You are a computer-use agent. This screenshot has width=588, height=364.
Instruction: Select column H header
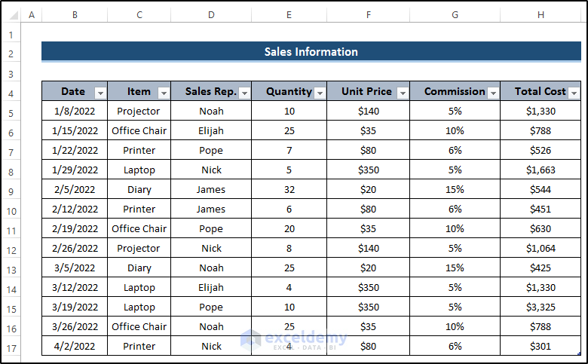click(541, 14)
